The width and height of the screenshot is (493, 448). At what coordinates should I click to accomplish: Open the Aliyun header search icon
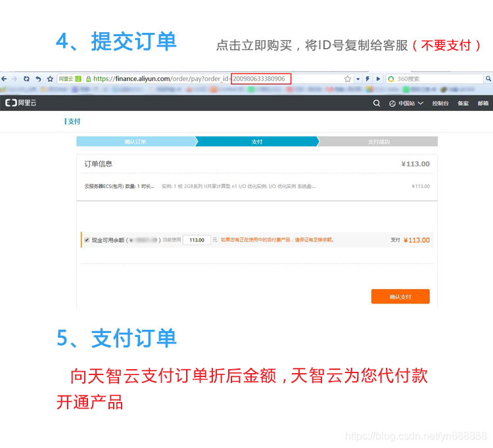pyautogui.click(x=377, y=103)
